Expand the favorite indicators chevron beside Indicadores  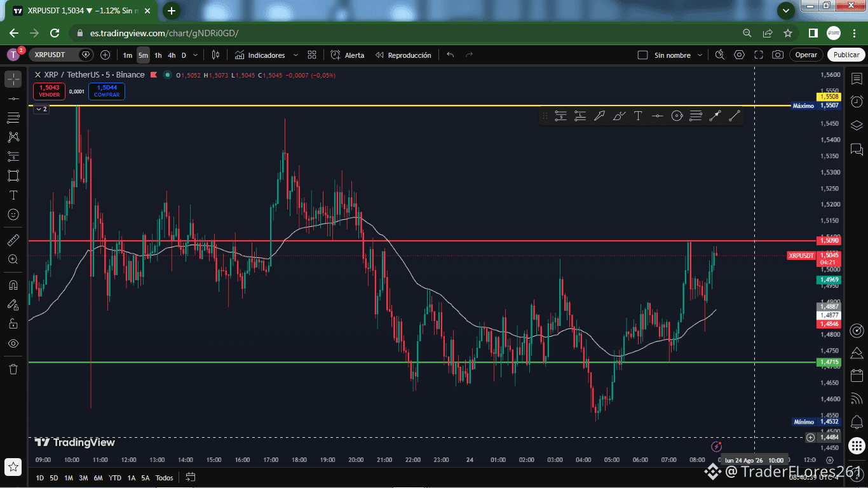coord(295,55)
